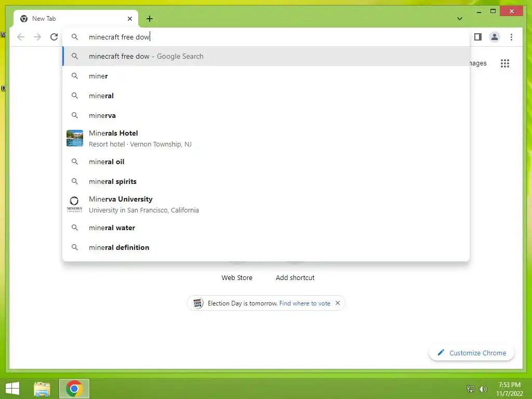Dismiss the Election Day promo
Viewport: 532px width, 399px height.
(x=338, y=303)
